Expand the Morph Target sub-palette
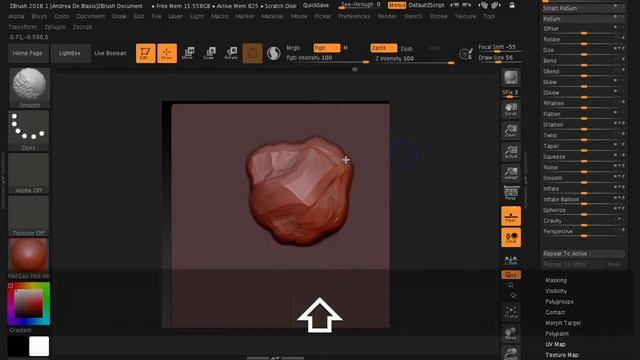Screen dimensions: 640x360 click(x=563, y=323)
